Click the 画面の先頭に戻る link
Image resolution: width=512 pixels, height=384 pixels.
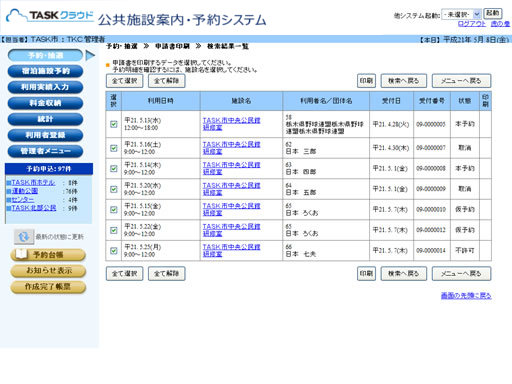466,296
